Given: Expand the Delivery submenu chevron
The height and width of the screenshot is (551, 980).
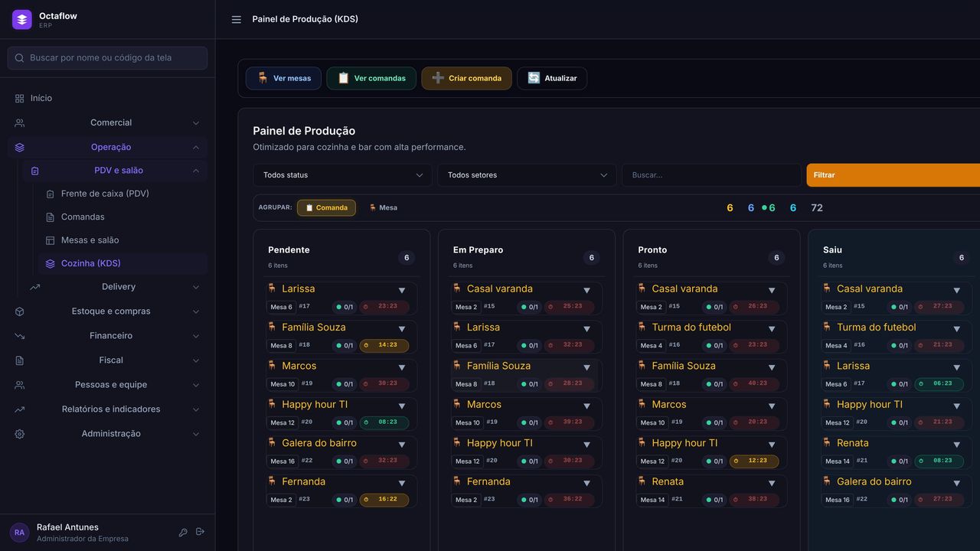Looking at the screenshot, I should 196,287.
